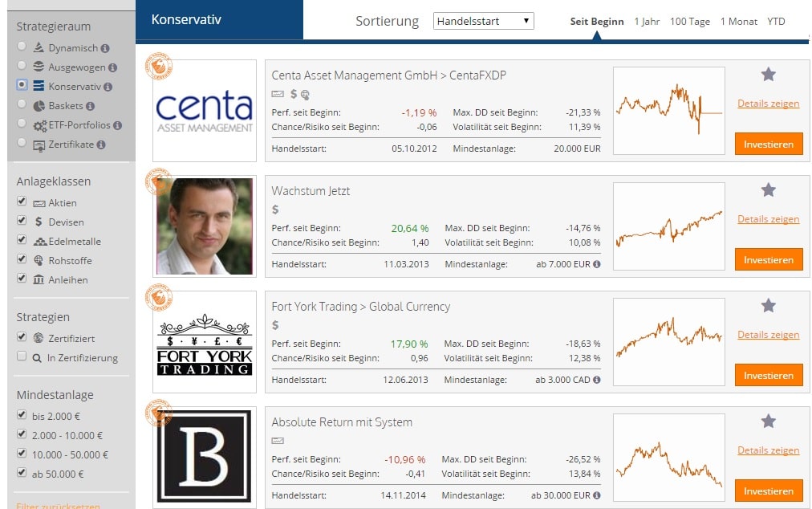Open the Sortierung Handelsstart dropdown

coord(483,22)
